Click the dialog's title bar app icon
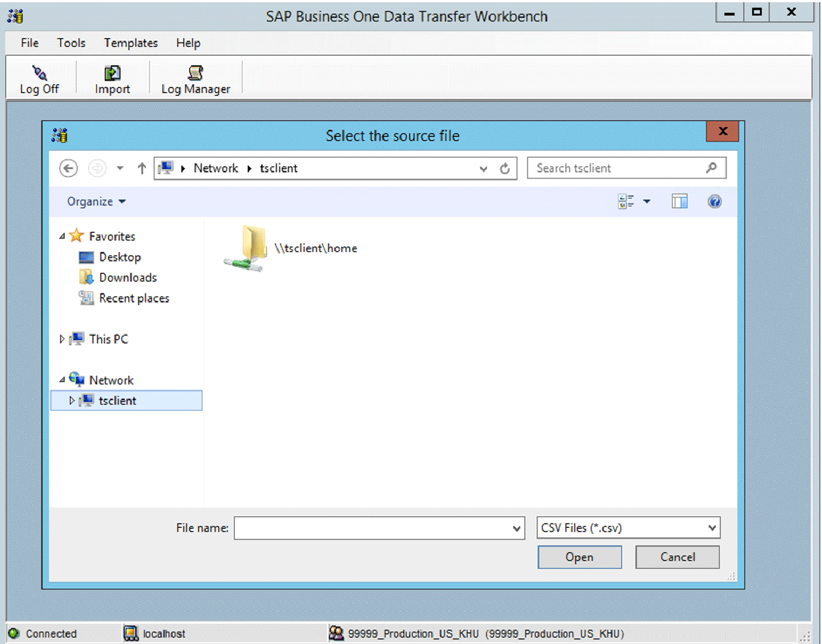The height and width of the screenshot is (644, 822). tap(60, 135)
